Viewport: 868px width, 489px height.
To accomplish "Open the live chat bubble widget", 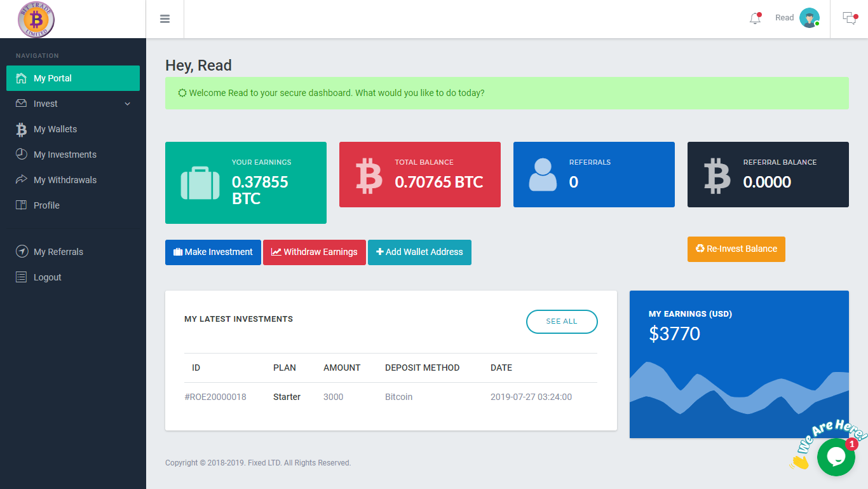I will [x=836, y=457].
